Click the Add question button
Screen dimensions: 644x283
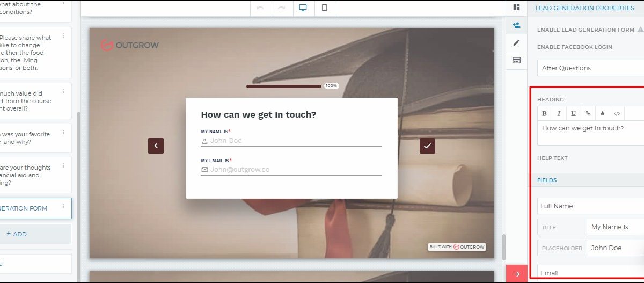pyautogui.click(x=17, y=234)
